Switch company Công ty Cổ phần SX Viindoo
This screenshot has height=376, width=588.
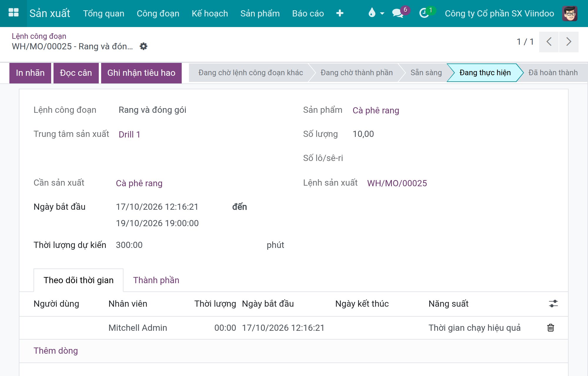499,13
